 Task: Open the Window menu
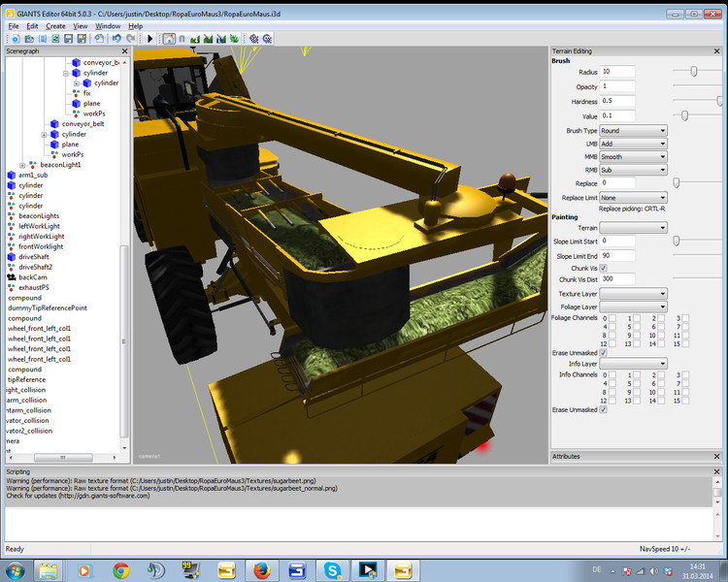point(108,26)
